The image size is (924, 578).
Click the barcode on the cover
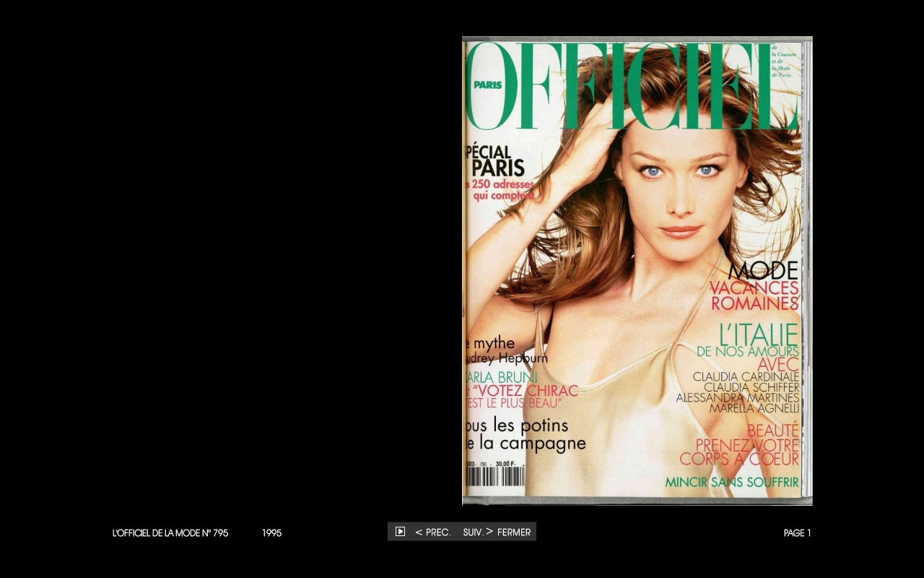coord(494,477)
